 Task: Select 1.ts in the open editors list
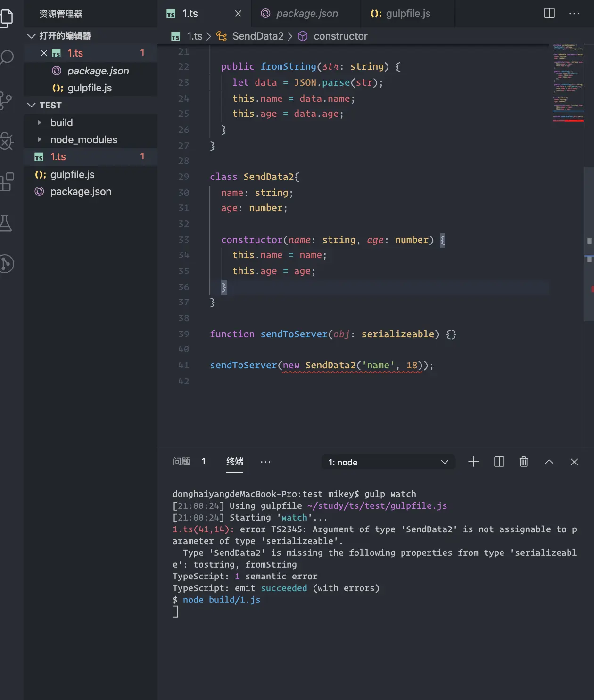[x=91, y=53]
